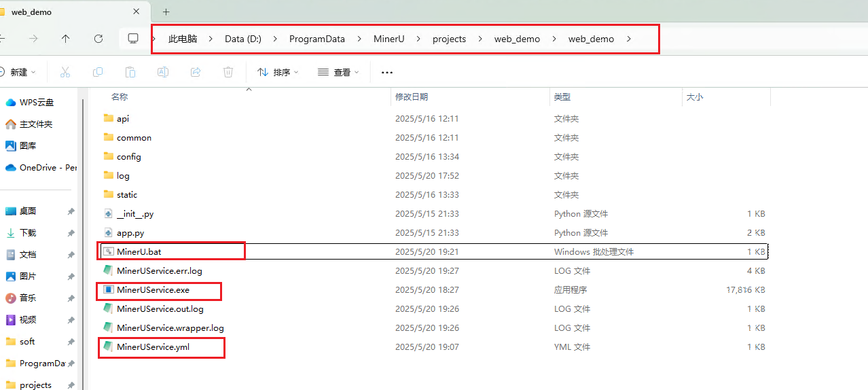The image size is (868, 390).
Task: Select the api folder icon
Action: pyautogui.click(x=109, y=118)
